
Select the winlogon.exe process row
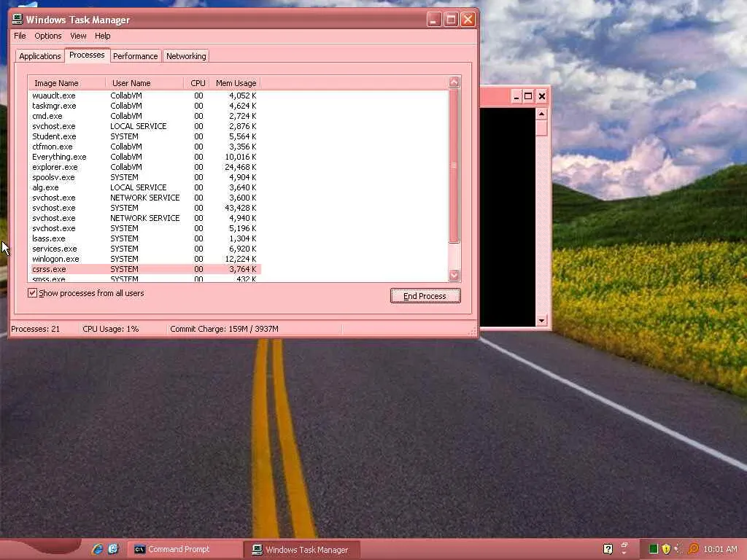coord(144,259)
